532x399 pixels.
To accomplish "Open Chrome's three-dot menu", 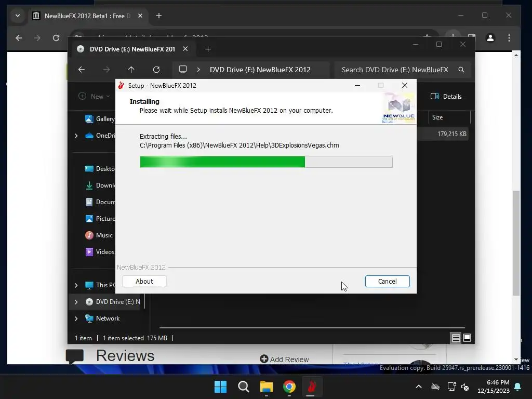I will 509,38.
